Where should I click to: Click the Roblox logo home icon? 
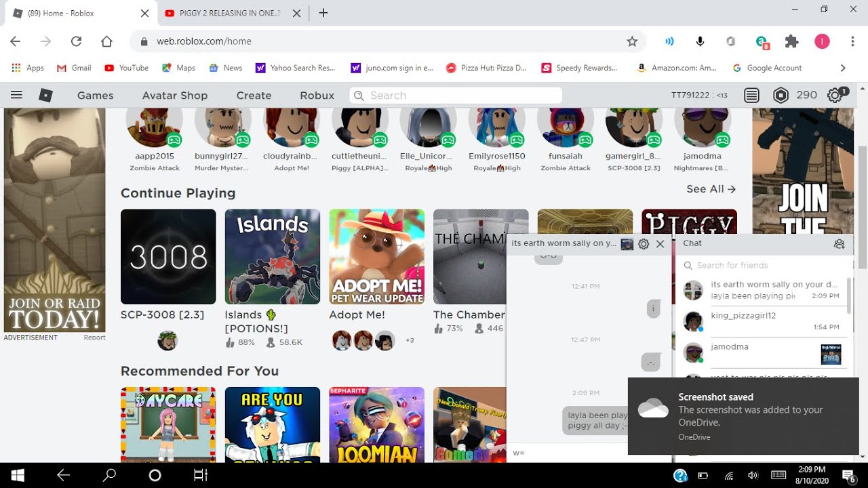click(45, 96)
